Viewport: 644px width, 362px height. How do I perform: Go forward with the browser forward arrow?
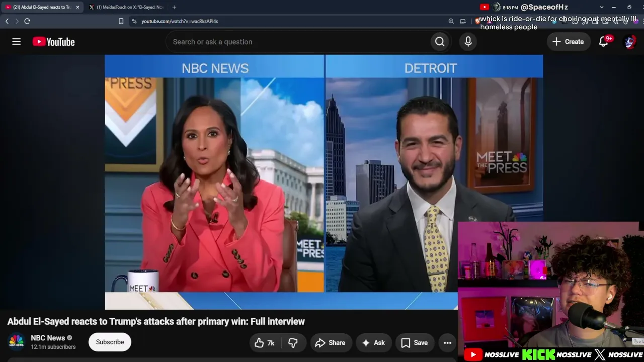coord(17,21)
